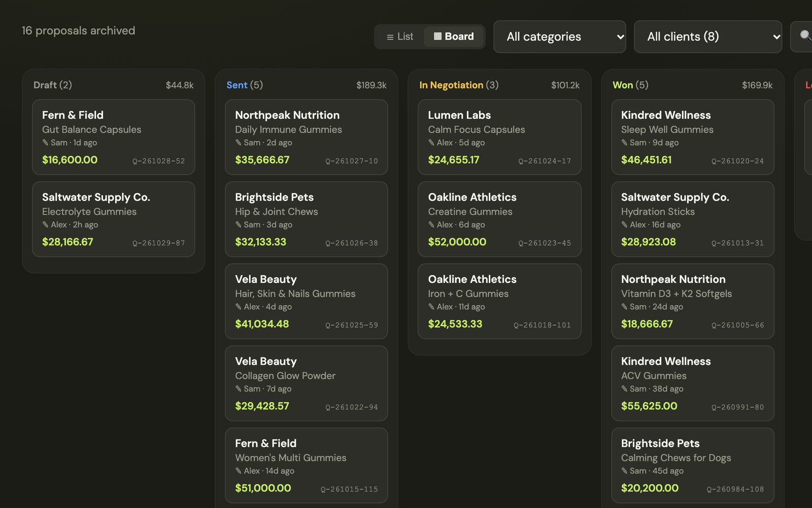This screenshot has width=812, height=508.
Task: Click the pencil icon beside Sam · 38d ago
Action: tap(624, 389)
